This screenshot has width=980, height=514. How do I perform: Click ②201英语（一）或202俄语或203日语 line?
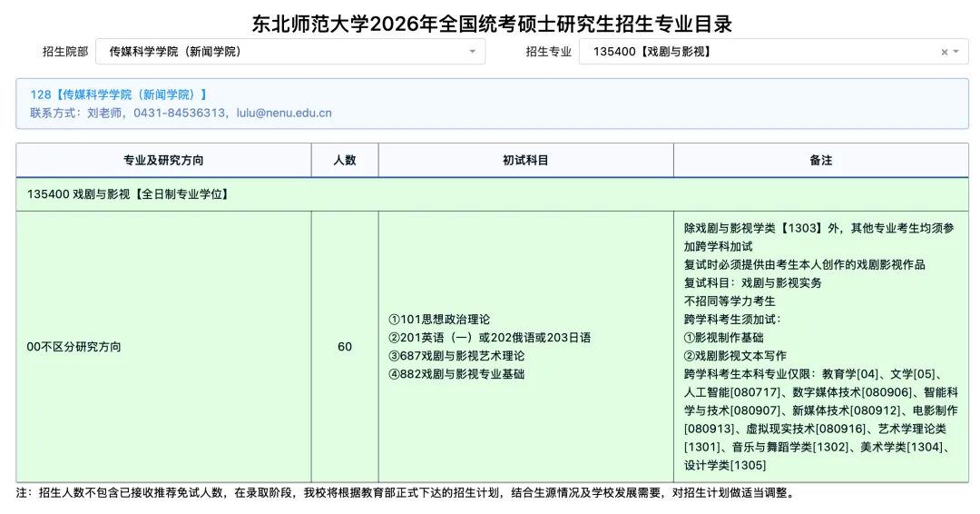coord(489,338)
